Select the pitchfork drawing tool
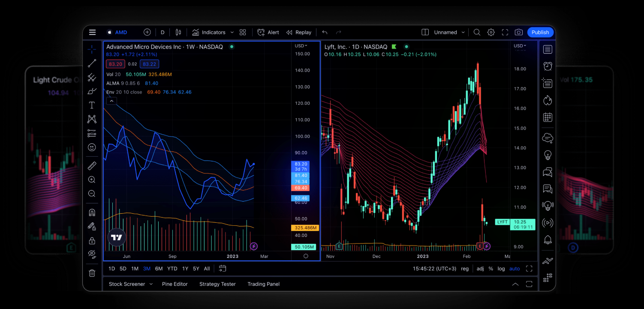Screen dimensions: 644x309 pos(92,78)
